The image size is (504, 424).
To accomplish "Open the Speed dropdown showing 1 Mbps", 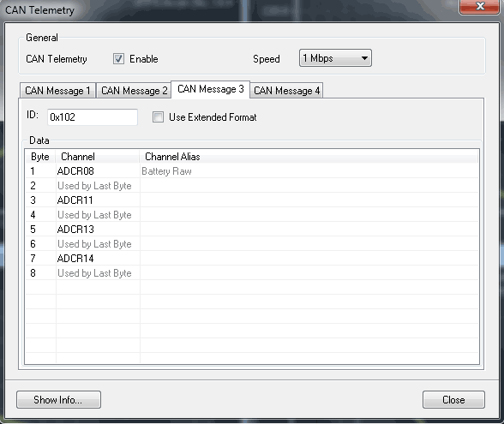I will pyautogui.click(x=335, y=58).
